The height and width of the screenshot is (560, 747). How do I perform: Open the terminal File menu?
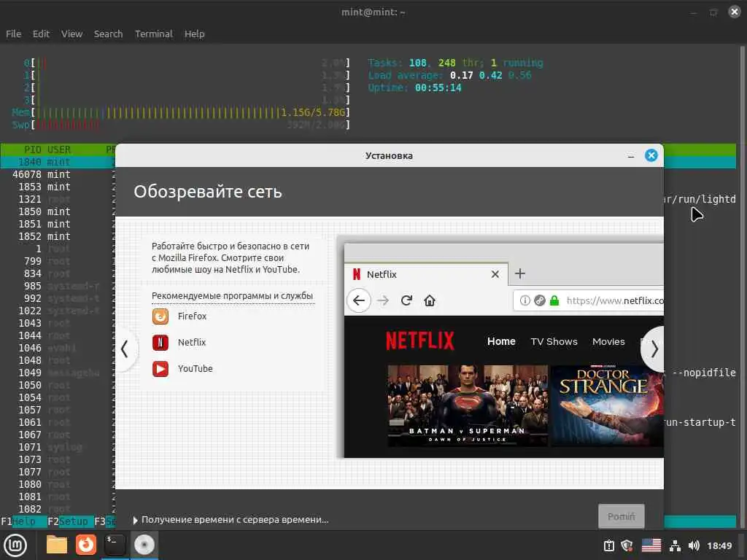13,34
